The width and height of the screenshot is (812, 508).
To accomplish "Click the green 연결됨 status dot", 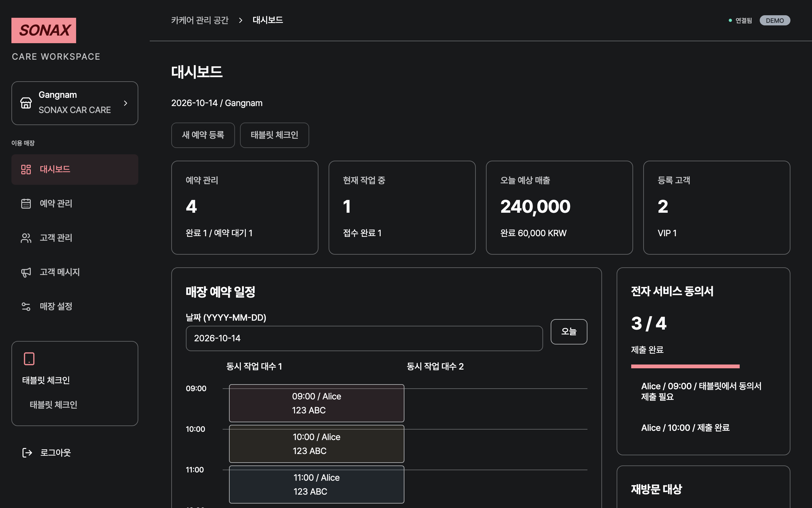I will [x=730, y=21].
